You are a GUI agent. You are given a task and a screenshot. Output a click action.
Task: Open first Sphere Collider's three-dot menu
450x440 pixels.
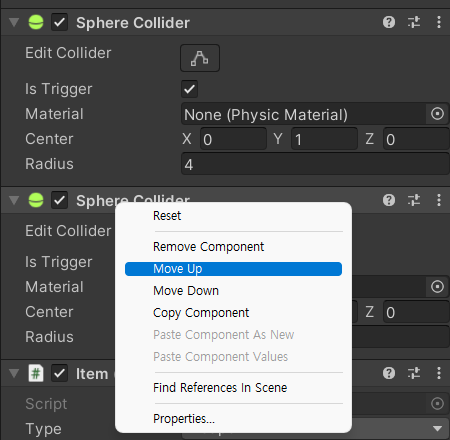(439, 22)
